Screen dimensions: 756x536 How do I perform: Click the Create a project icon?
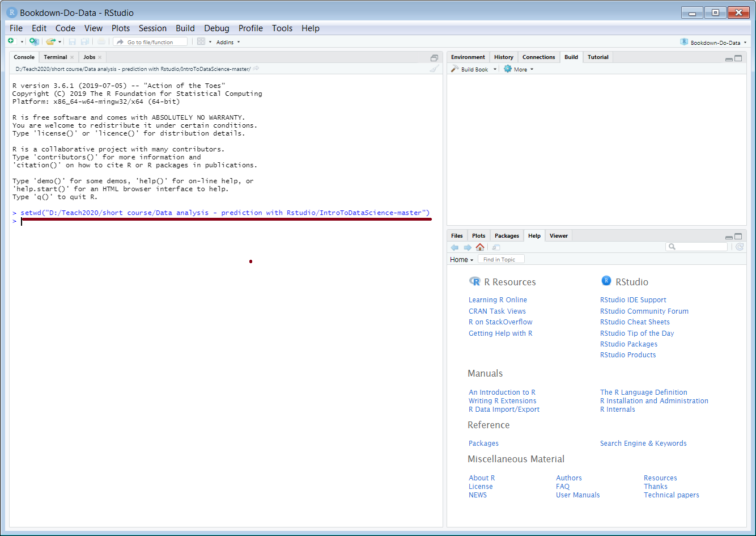click(34, 41)
